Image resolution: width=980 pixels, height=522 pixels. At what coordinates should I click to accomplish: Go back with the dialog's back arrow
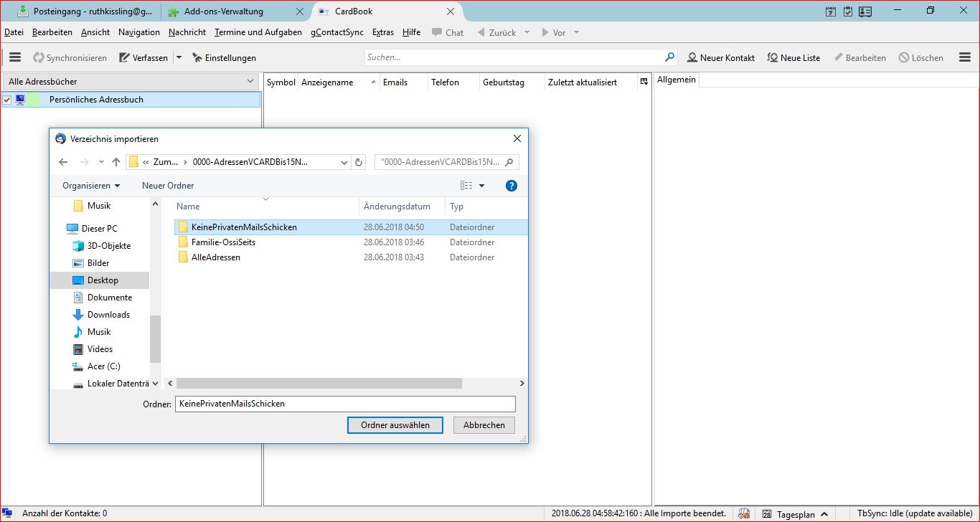click(x=63, y=162)
